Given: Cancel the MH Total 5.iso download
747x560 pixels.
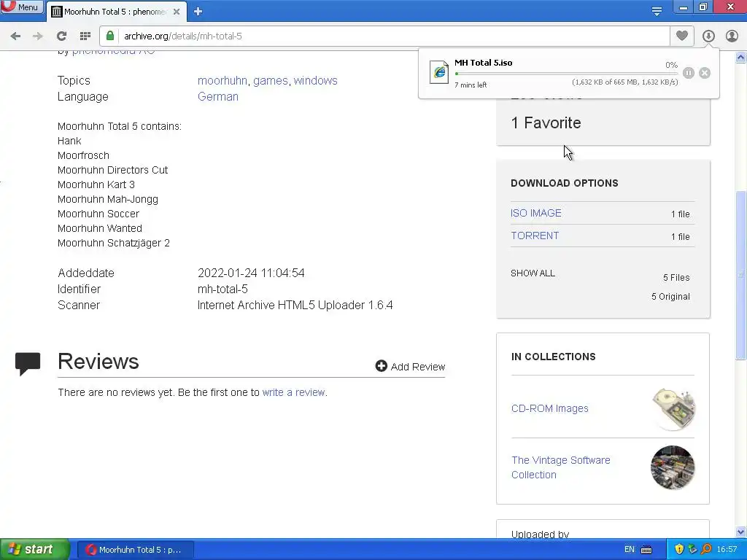Looking at the screenshot, I should (705, 73).
